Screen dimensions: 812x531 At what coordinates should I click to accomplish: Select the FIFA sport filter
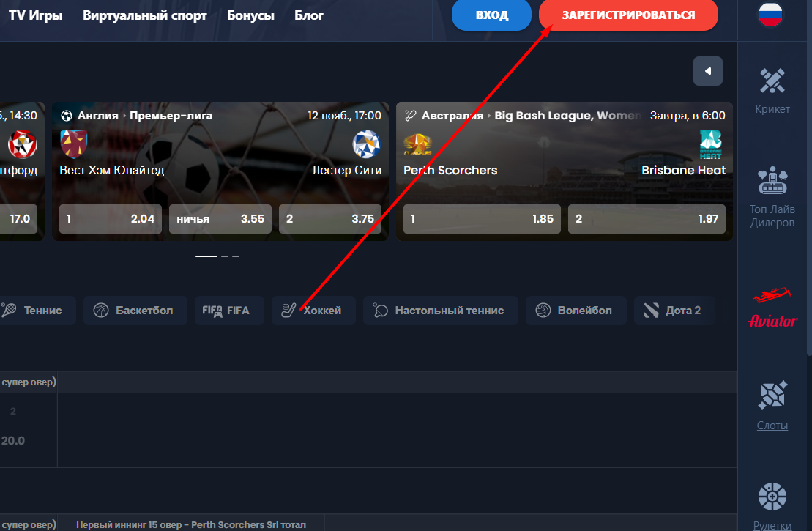coord(229,311)
